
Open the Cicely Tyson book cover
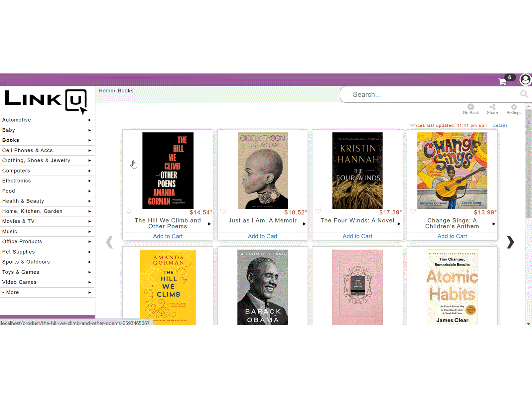click(x=263, y=171)
